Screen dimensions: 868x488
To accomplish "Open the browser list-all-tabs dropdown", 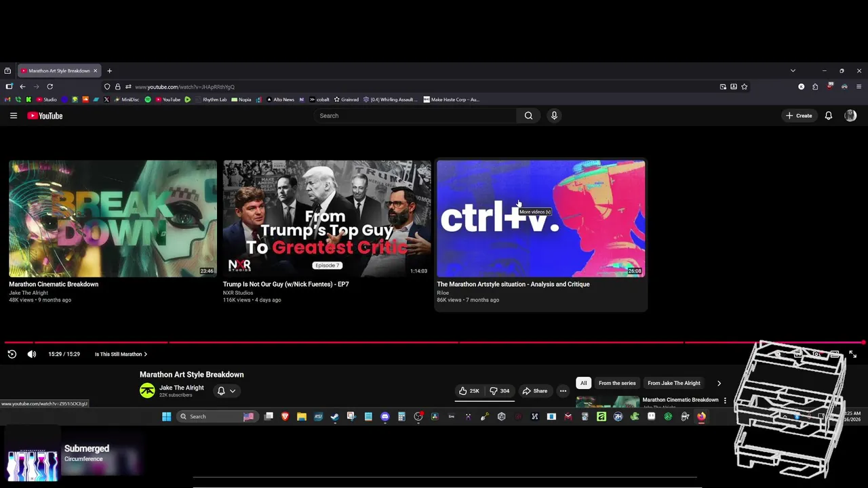I will point(793,70).
